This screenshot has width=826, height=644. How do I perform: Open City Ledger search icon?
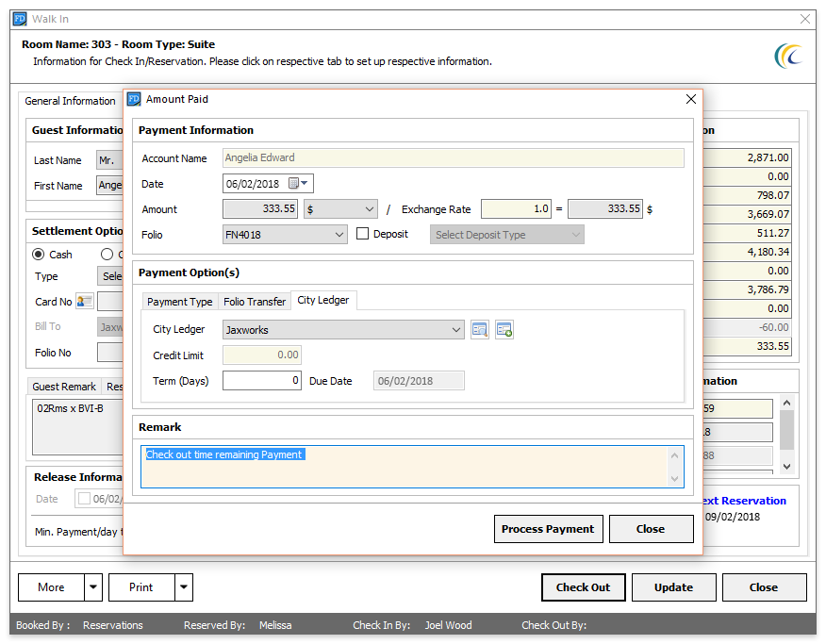pos(479,330)
